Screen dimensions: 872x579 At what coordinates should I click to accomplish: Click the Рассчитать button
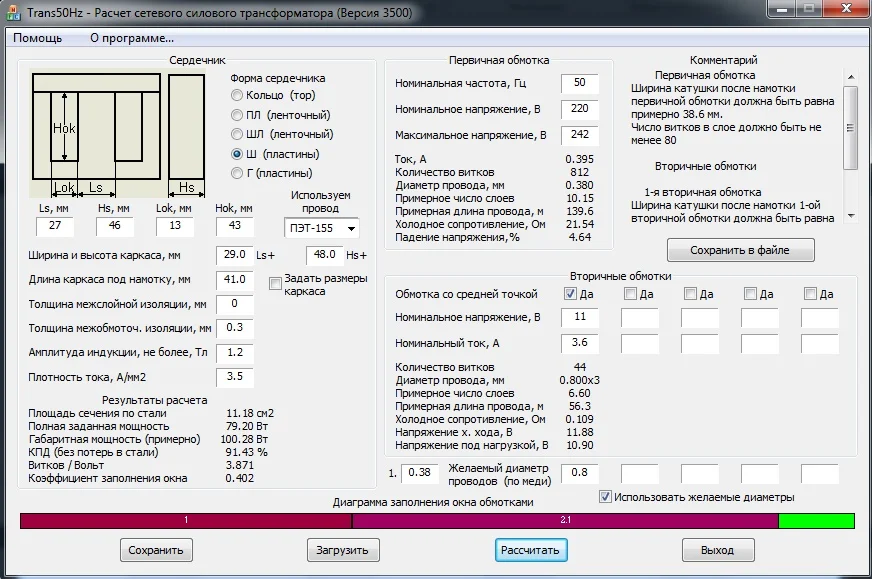(531, 550)
